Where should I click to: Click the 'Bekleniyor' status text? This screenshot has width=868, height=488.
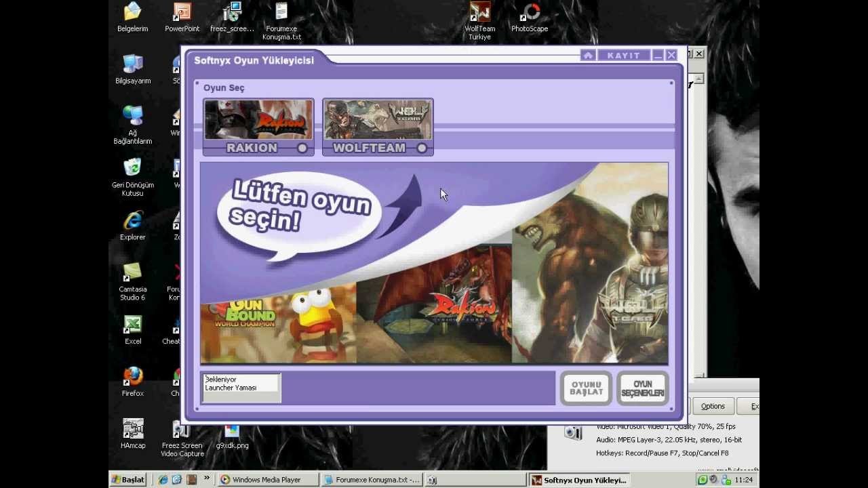(x=221, y=380)
